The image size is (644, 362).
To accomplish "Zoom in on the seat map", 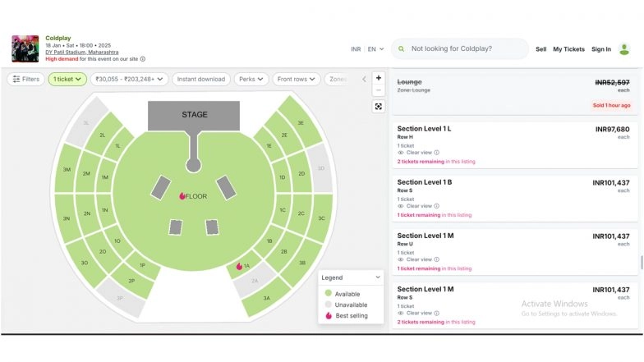I will point(379,78).
